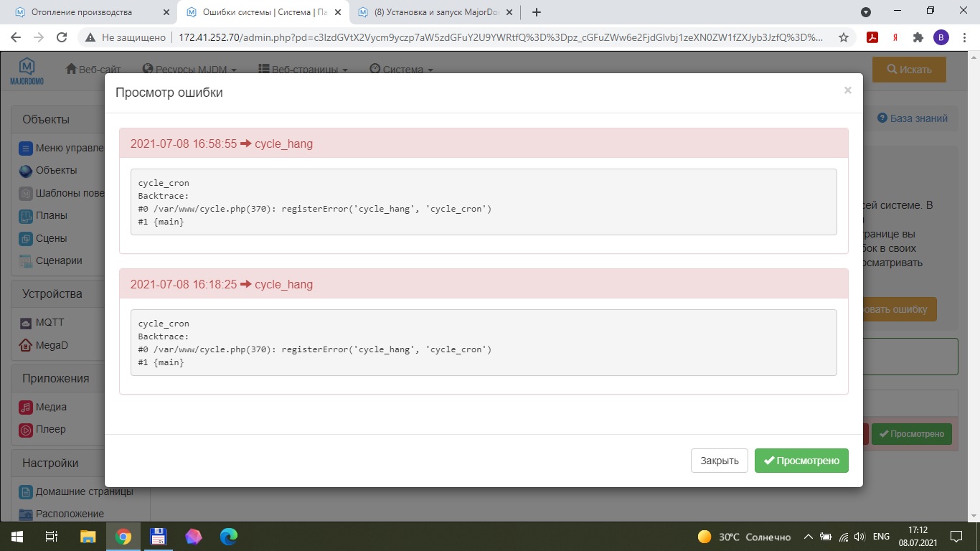Open Microsoft Edge from the taskbar
Image resolution: width=980 pixels, height=551 pixels.
point(228,536)
